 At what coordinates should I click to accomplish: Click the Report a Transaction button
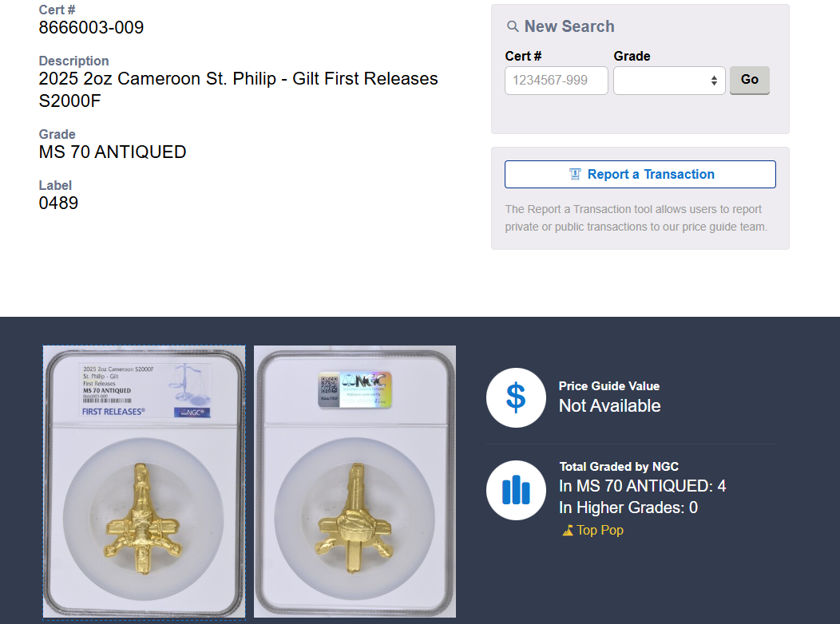(640, 175)
